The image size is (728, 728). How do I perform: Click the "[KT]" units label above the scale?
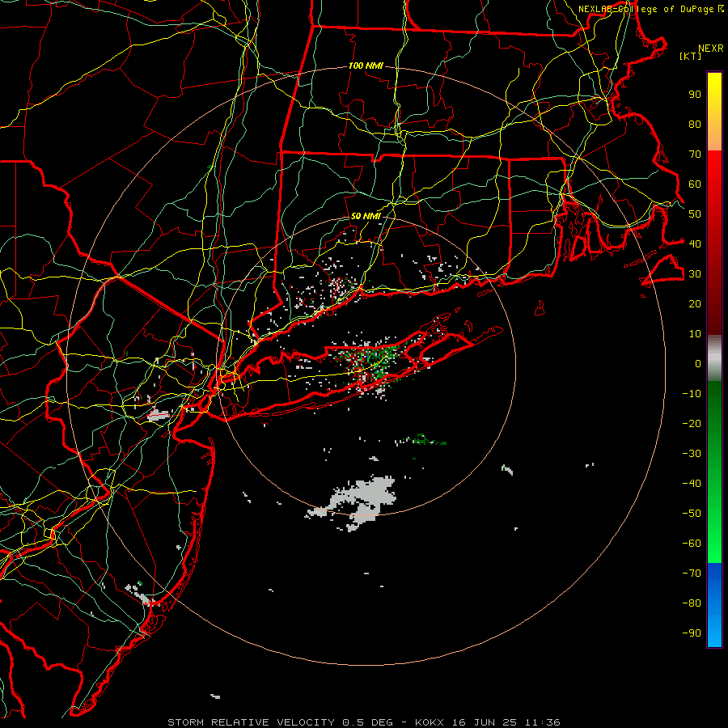[x=691, y=56]
